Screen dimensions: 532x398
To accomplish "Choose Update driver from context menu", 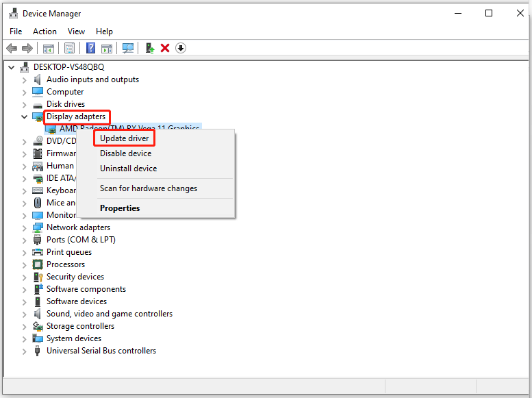I will point(124,138).
